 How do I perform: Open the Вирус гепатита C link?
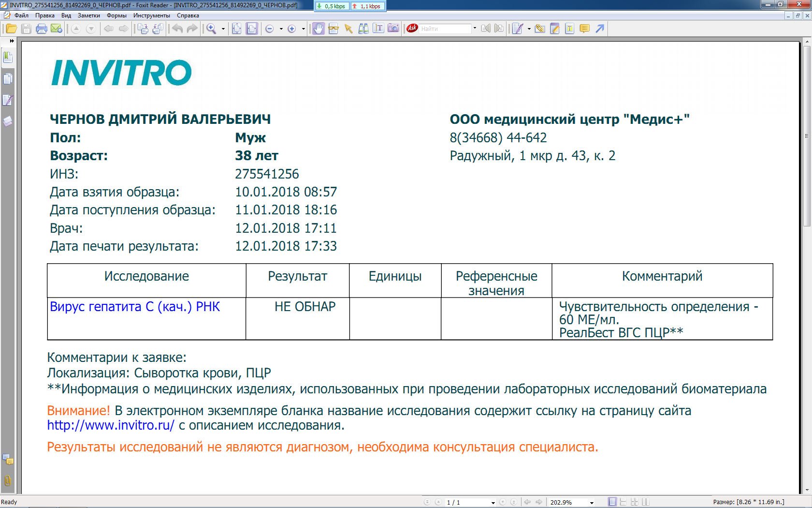[135, 307]
